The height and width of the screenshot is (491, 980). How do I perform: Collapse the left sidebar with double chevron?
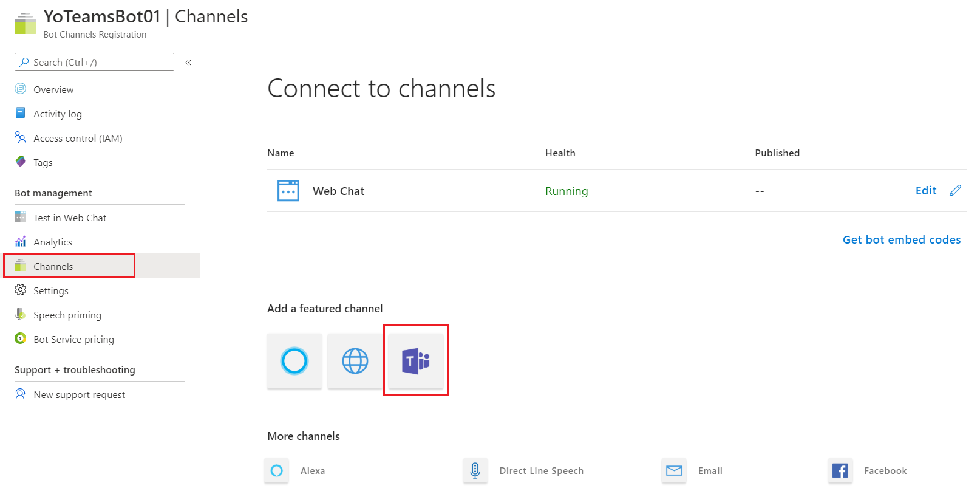188,63
